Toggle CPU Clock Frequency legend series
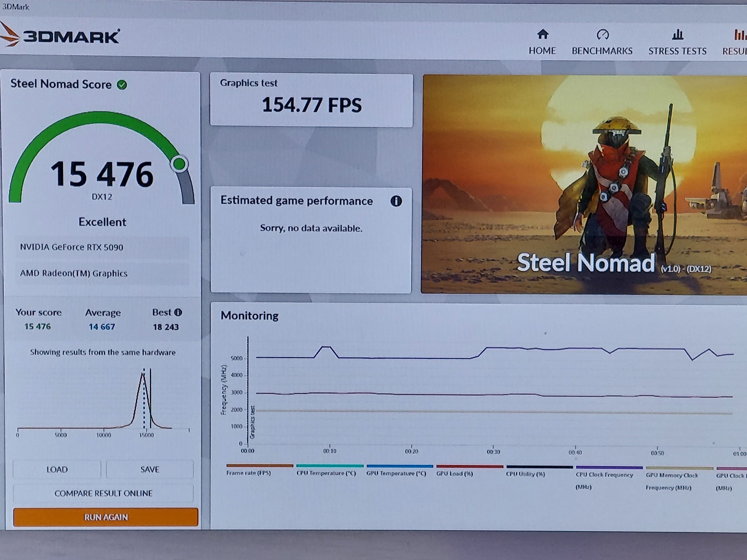The width and height of the screenshot is (747, 560). 604,475
